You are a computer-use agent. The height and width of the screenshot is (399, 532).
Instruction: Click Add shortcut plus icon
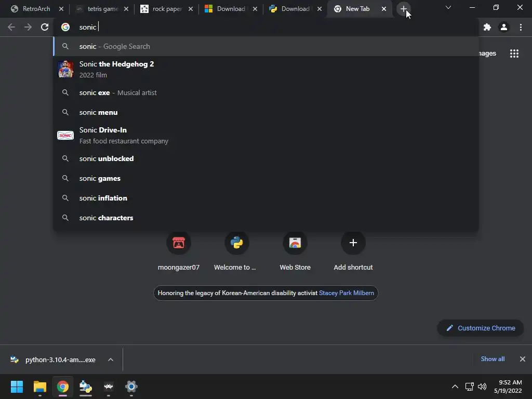pyautogui.click(x=353, y=243)
